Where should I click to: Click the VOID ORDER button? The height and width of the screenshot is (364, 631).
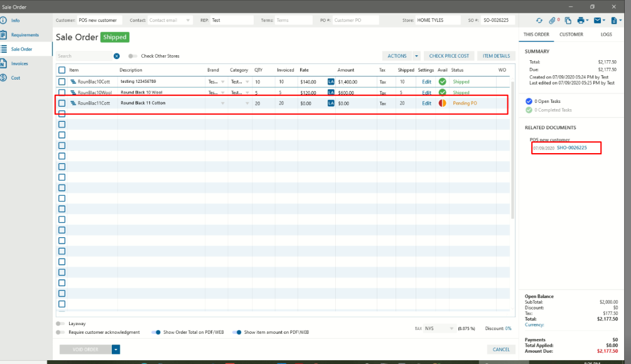click(x=85, y=349)
